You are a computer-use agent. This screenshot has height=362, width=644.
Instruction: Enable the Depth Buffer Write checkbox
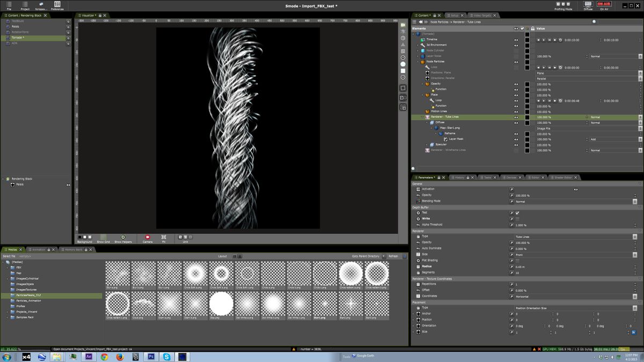[517, 219]
